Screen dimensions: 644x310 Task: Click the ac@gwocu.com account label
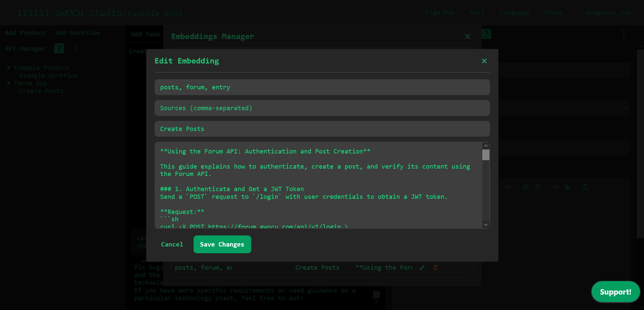tap(608, 13)
